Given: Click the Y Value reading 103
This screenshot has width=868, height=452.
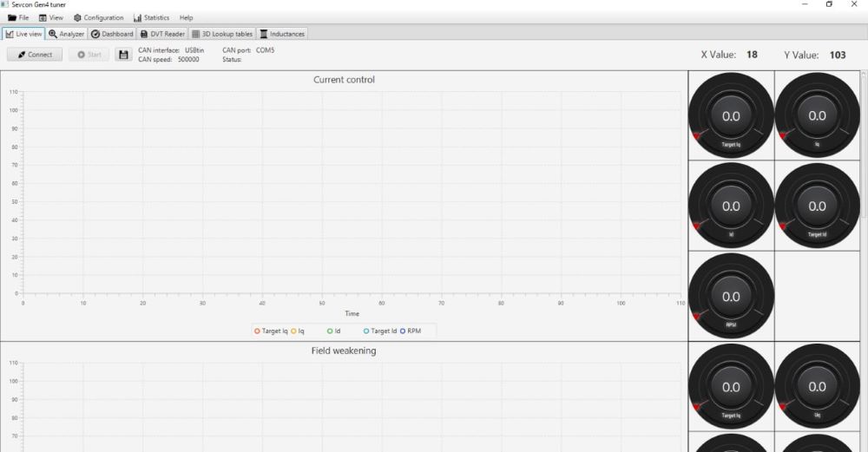Looking at the screenshot, I should (838, 55).
